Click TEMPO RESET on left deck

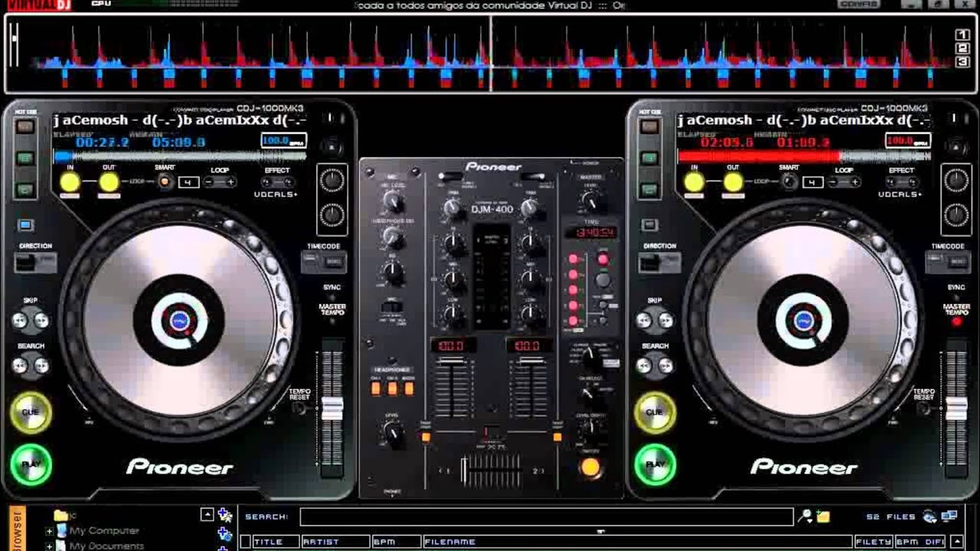[x=300, y=408]
